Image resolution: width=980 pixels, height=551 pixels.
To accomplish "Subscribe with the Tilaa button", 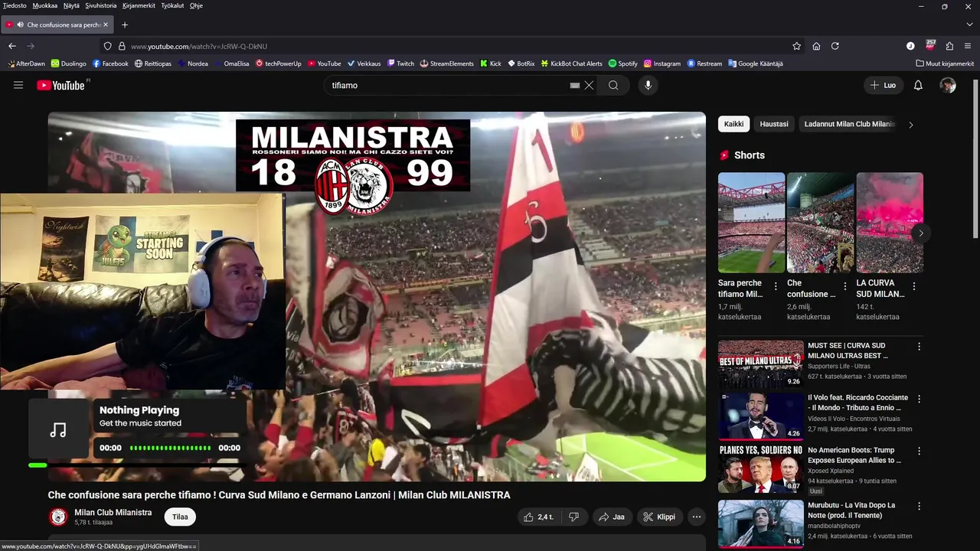I will coord(180,517).
